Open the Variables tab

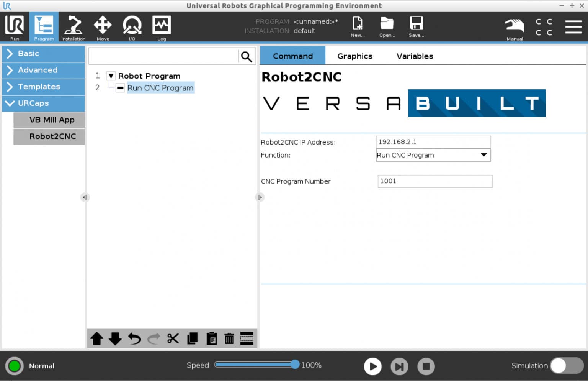415,56
